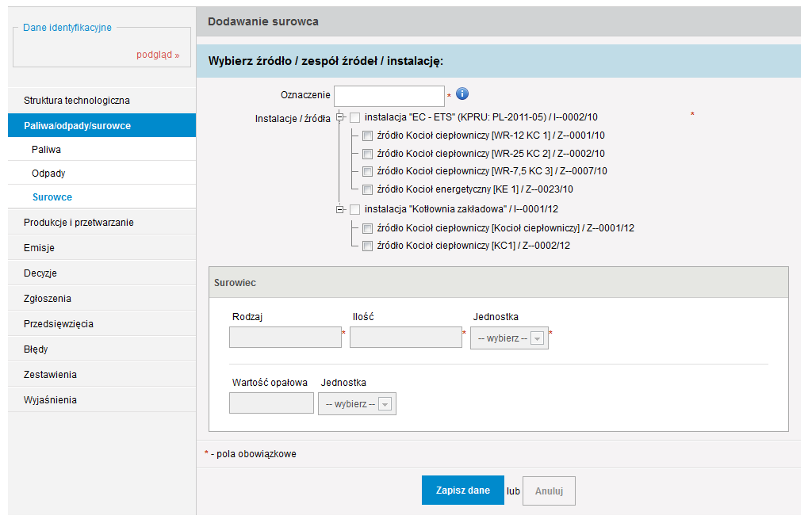Check the źródło Kocioł ciepłowniczy KC1 checkbox
The image size is (812, 523).
(x=367, y=246)
